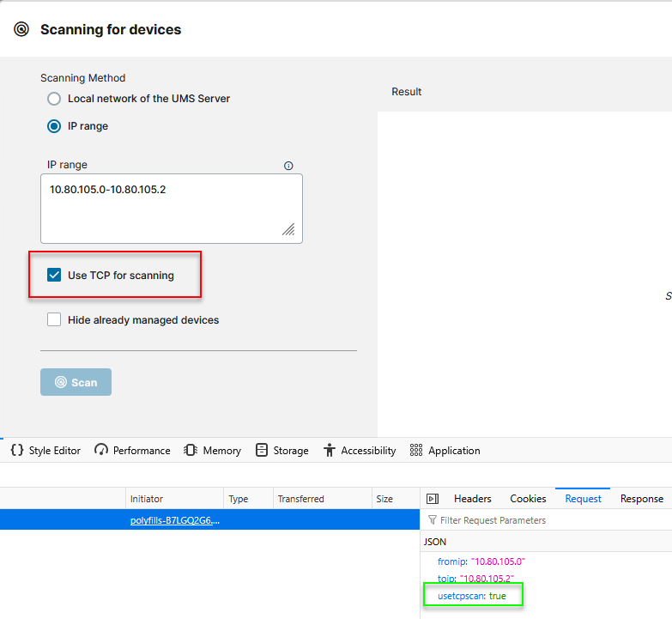
Task: Open the Memory devtools tab
Action: pos(212,450)
